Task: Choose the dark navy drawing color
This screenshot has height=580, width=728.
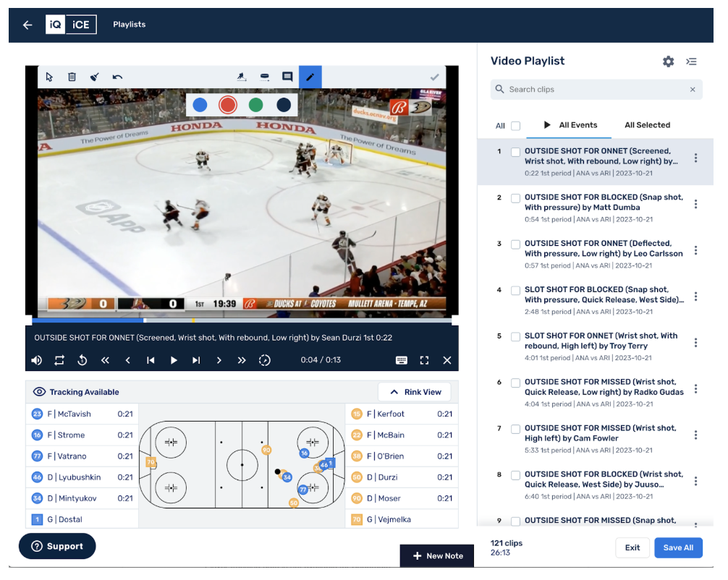Action: pyautogui.click(x=284, y=106)
